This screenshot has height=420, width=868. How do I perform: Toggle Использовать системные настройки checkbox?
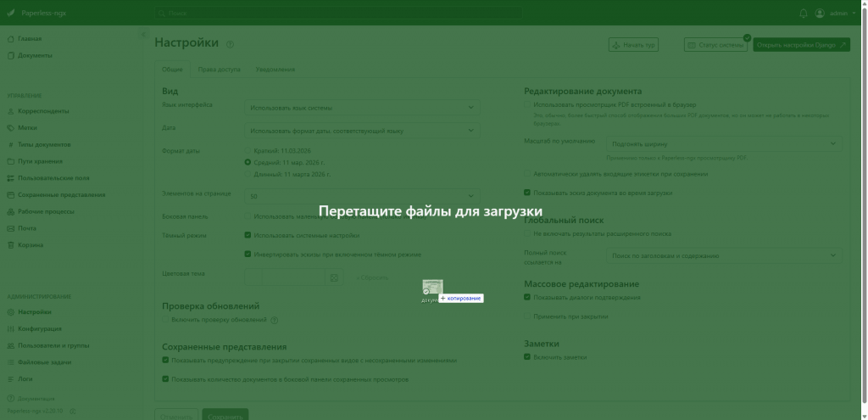point(248,235)
